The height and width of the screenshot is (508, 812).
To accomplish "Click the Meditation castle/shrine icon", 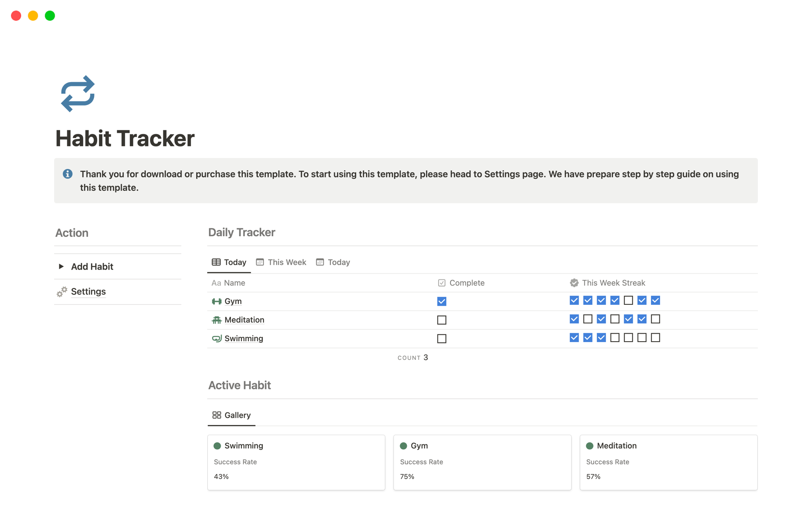I will 216,319.
